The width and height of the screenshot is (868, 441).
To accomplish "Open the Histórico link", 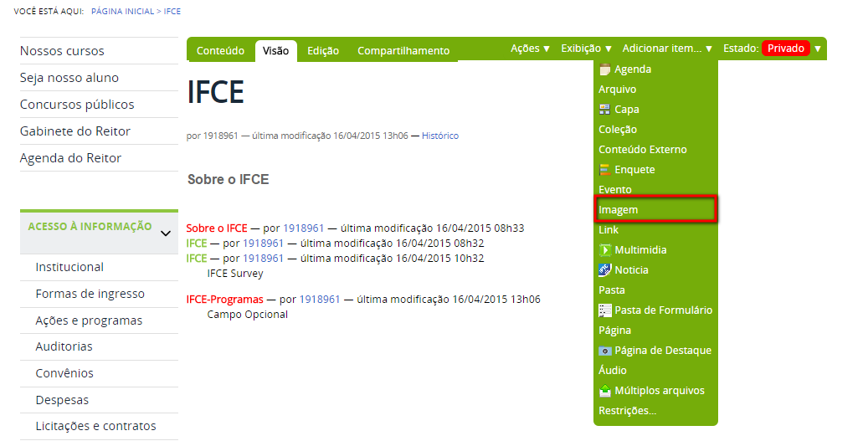I will (440, 136).
